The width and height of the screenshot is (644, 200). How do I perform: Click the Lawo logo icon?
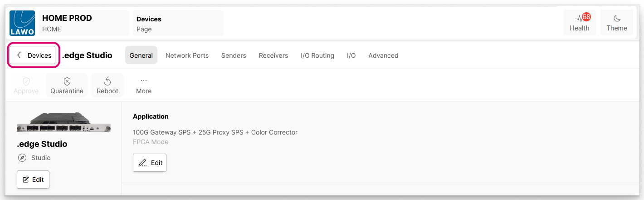(22, 23)
